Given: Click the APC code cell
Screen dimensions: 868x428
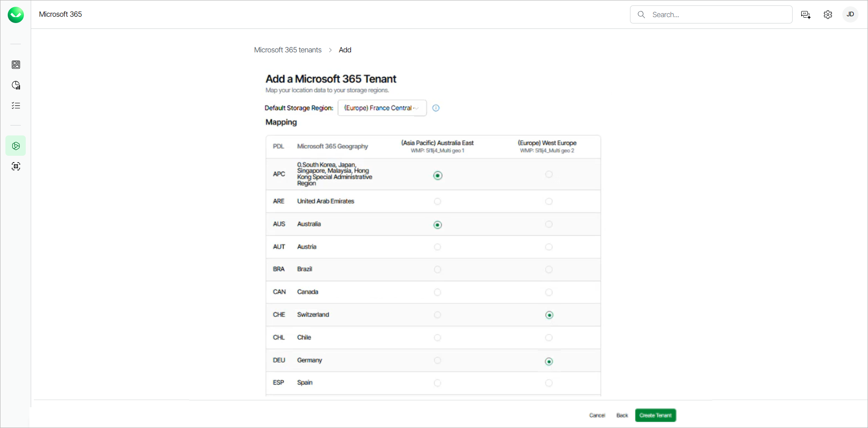Looking at the screenshot, I should (279, 174).
